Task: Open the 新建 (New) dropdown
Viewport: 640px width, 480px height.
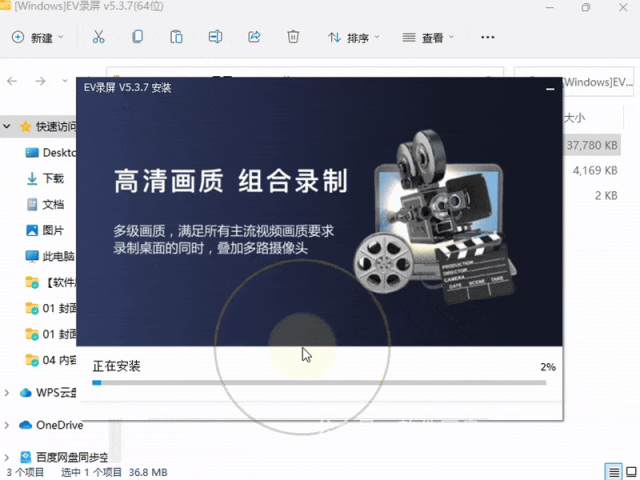Action: 38,38
